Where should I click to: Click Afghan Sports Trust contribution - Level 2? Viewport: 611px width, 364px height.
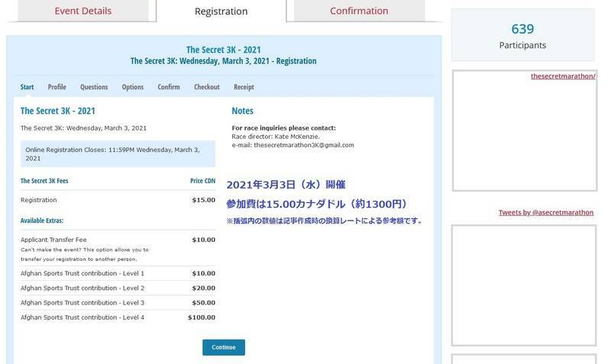[82, 288]
